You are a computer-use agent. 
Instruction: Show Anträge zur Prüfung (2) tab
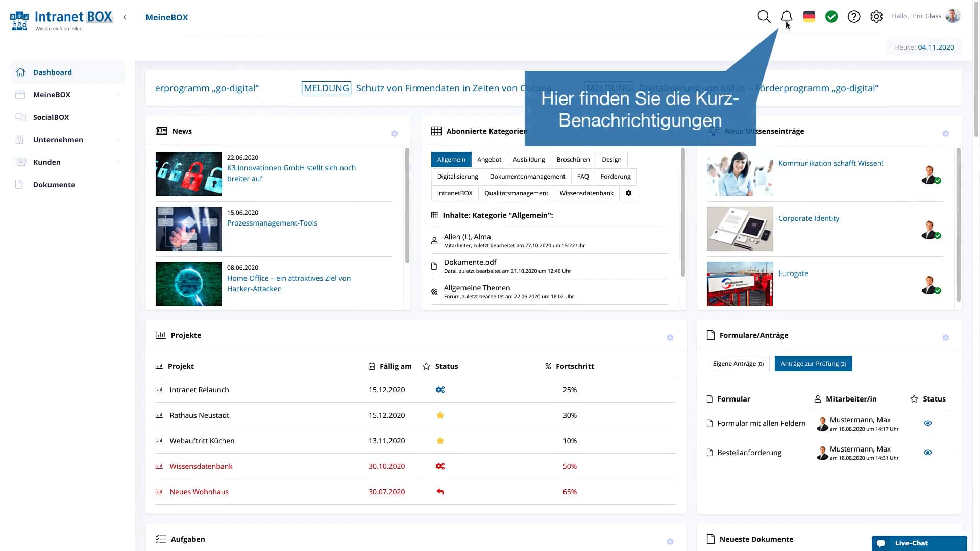pos(813,363)
